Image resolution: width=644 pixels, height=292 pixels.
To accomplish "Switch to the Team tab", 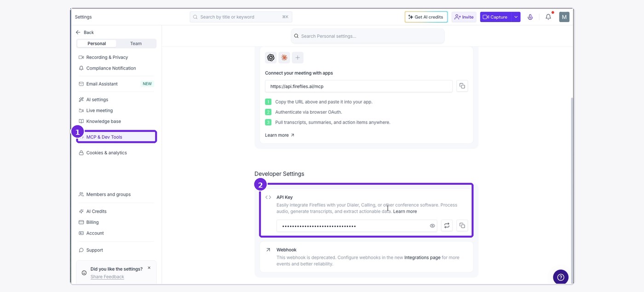I will point(136,44).
